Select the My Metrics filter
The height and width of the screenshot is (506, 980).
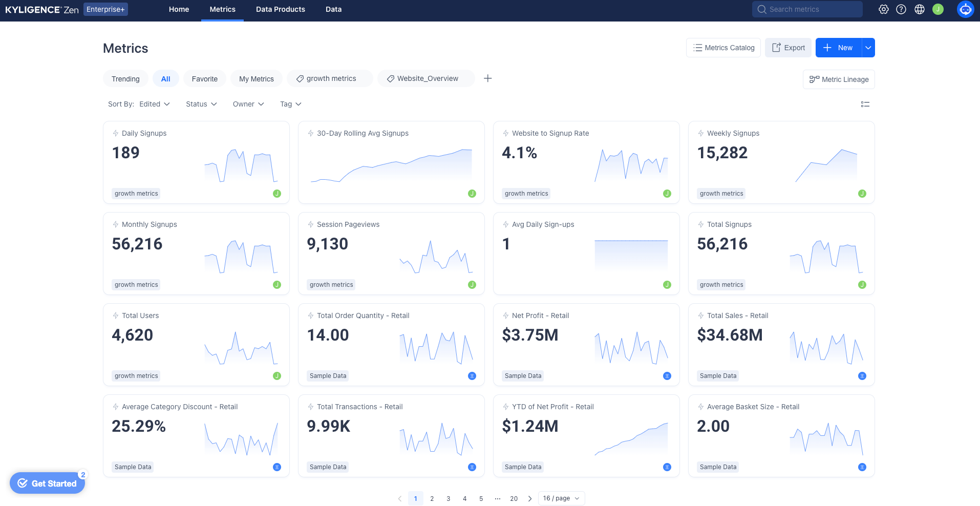(256, 79)
